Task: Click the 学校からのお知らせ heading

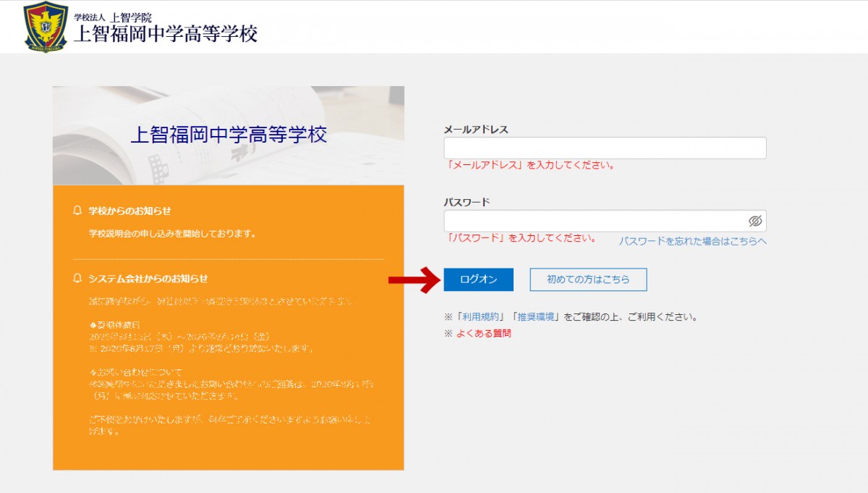Action: coord(129,211)
